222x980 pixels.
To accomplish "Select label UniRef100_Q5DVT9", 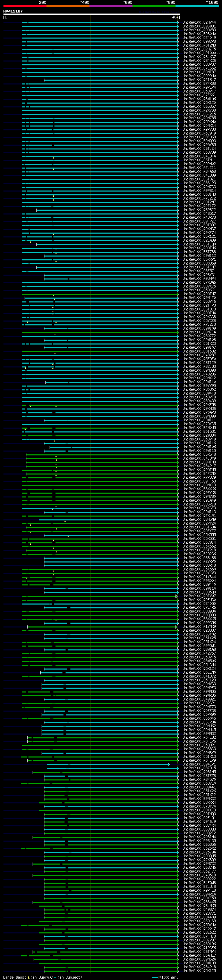I will point(199,439).
